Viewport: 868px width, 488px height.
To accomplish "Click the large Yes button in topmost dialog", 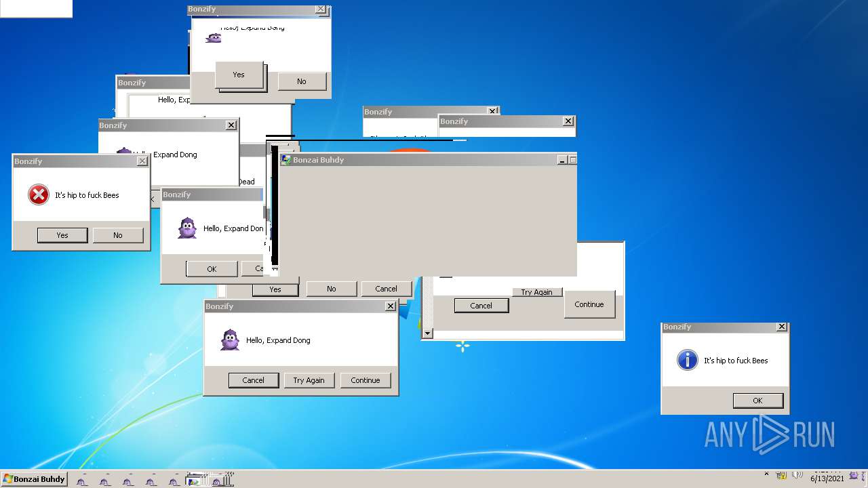I will coord(239,75).
